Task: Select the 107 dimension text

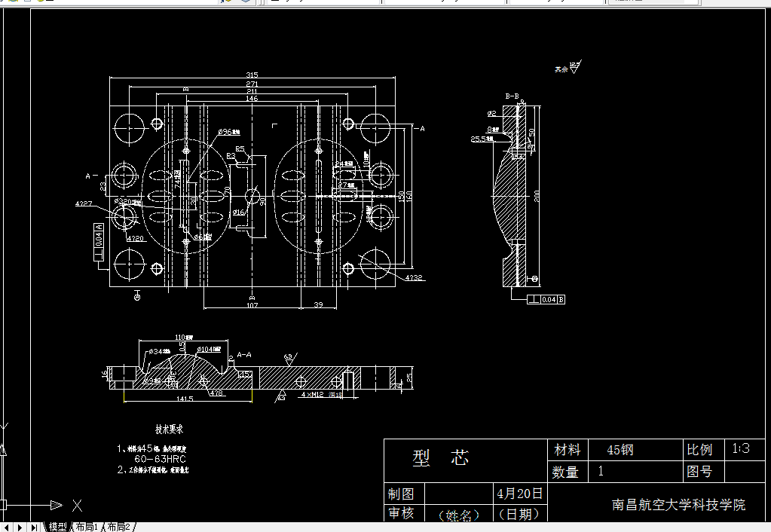Action: pos(252,305)
